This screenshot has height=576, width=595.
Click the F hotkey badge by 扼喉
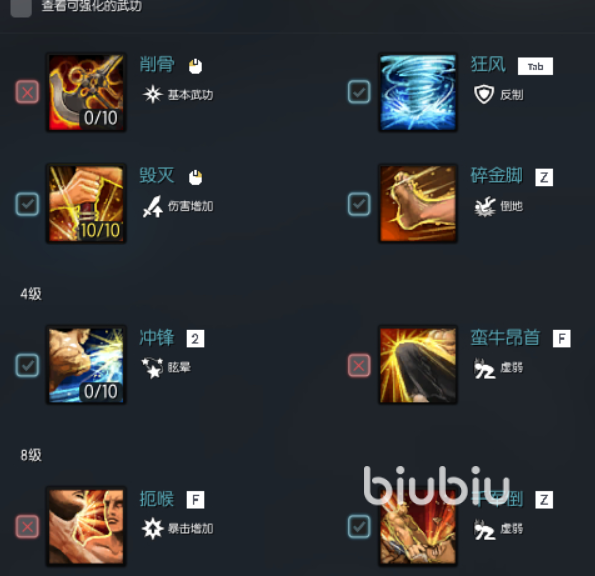[x=195, y=500]
